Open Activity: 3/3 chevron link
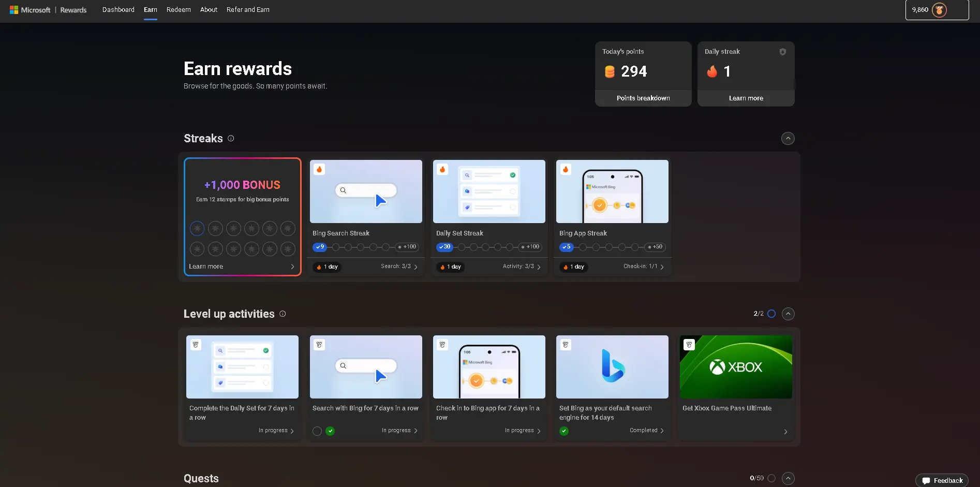This screenshot has height=487, width=980. 522,267
